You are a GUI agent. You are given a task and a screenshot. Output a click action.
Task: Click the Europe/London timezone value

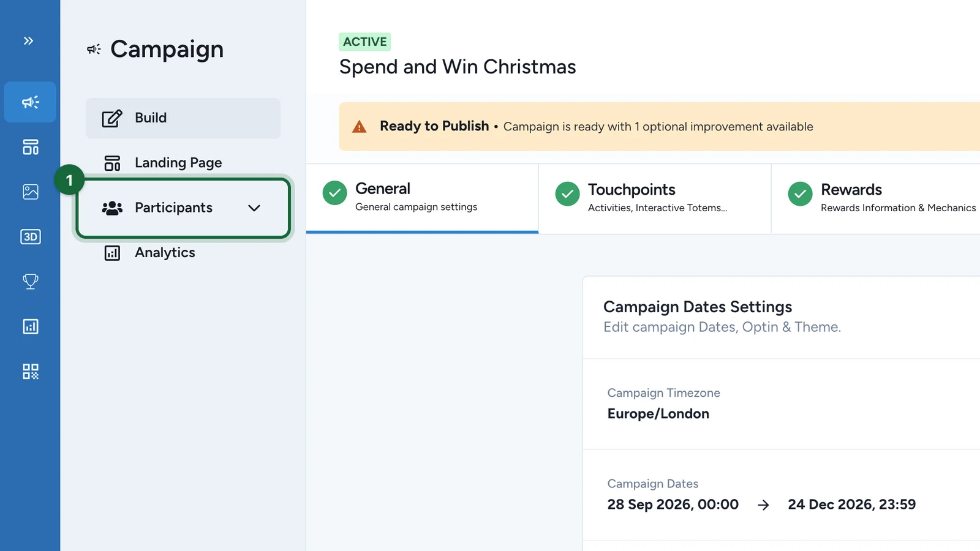[658, 414]
